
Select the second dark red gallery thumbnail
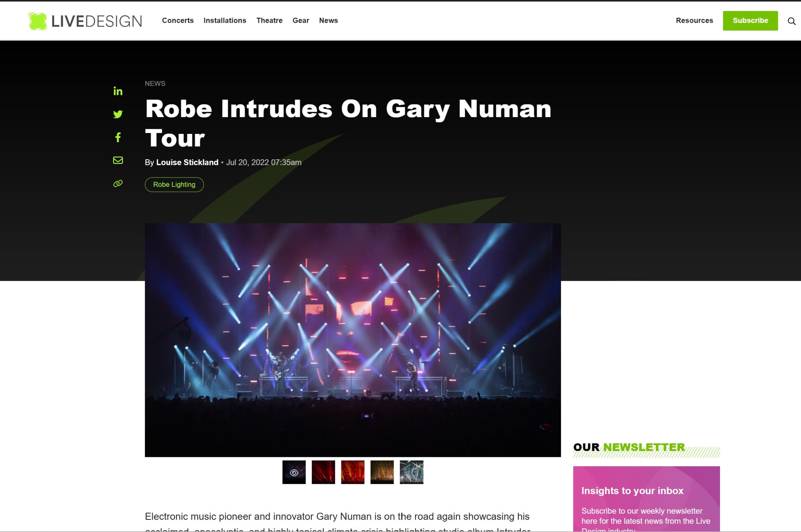tap(323, 472)
